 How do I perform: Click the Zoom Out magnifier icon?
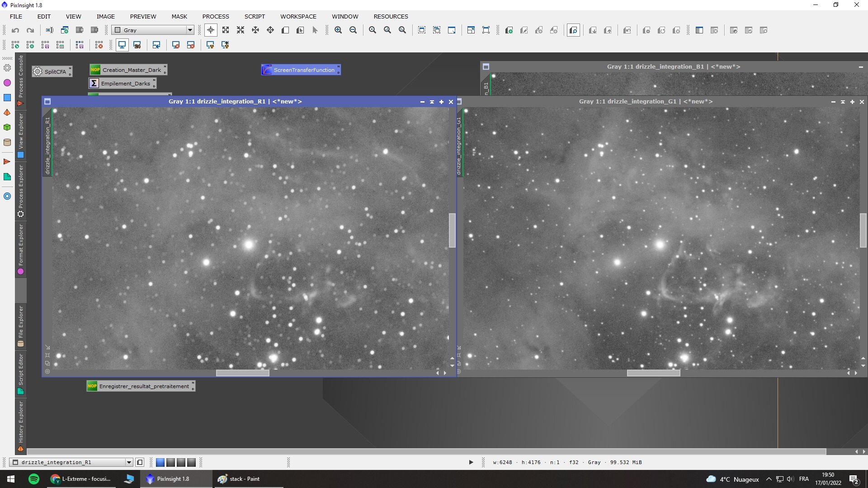click(x=353, y=30)
